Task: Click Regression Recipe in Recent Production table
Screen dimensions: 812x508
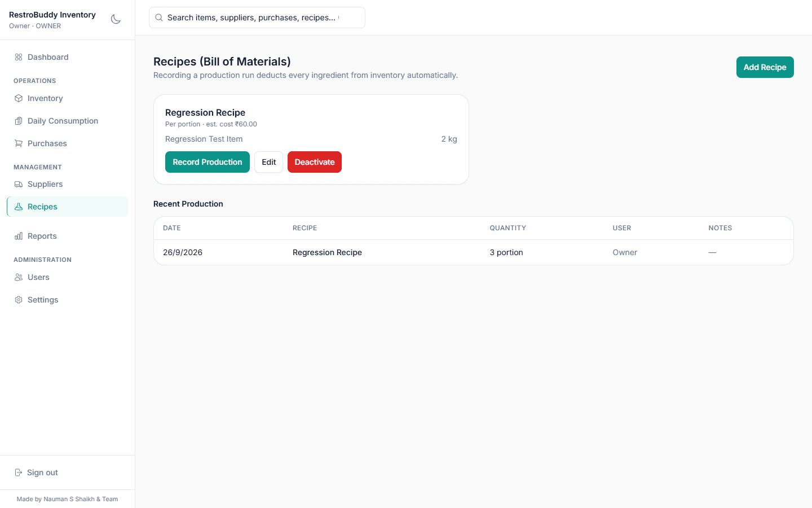Action: [x=327, y=252]
